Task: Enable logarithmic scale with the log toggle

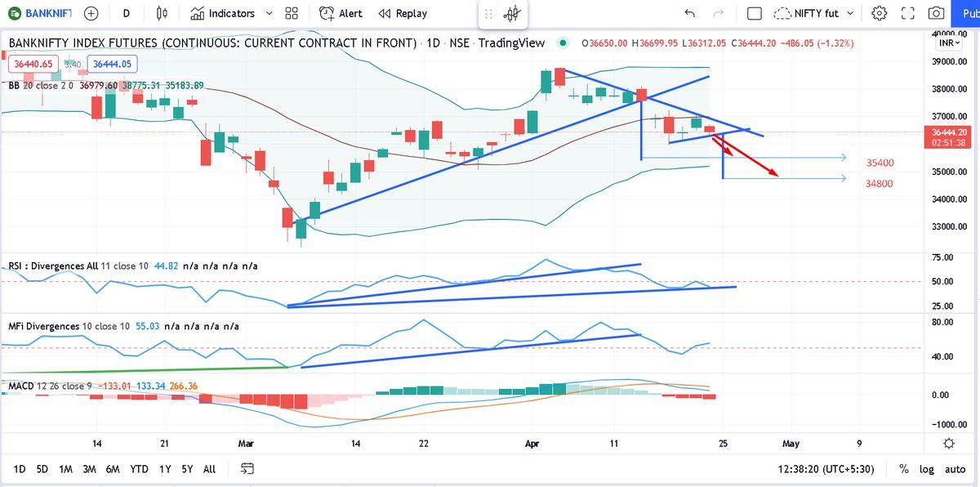Action: click(927, 468)
